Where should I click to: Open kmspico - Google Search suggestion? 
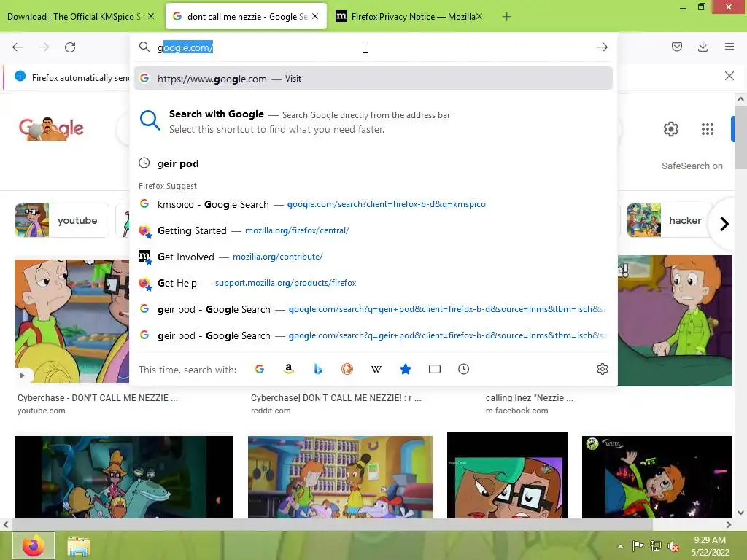(373, 204)
